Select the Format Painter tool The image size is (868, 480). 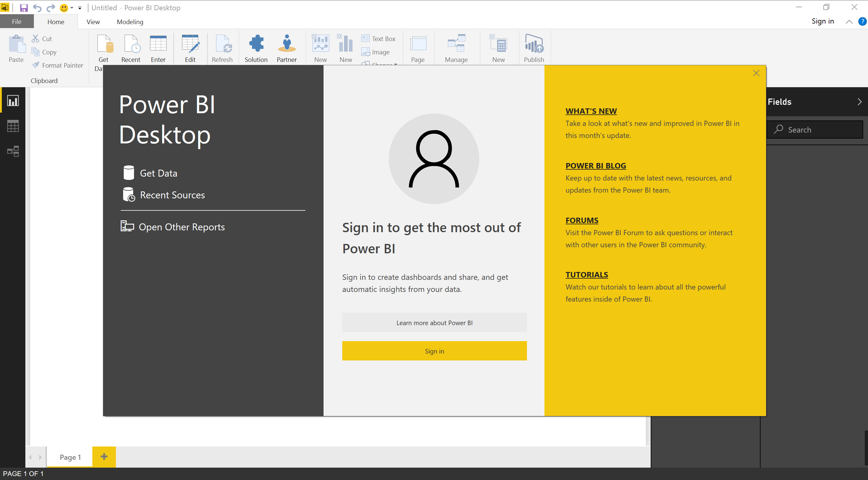click(58, 65)
